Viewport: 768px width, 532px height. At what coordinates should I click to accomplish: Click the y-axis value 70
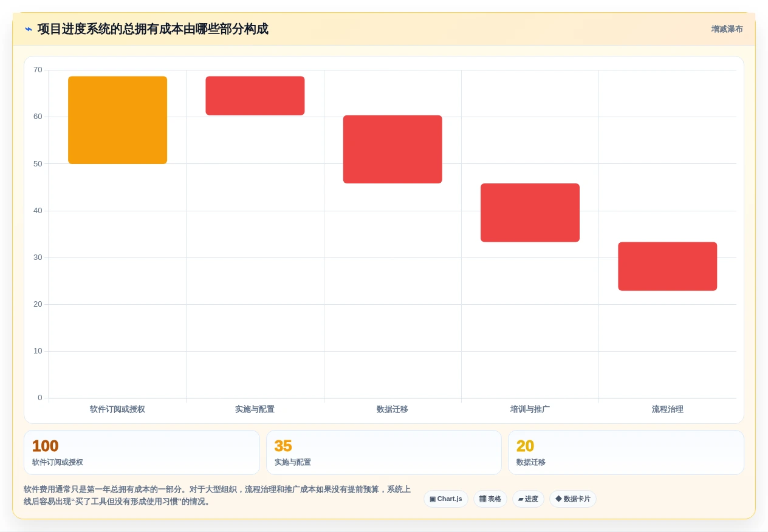pos(38,70)
